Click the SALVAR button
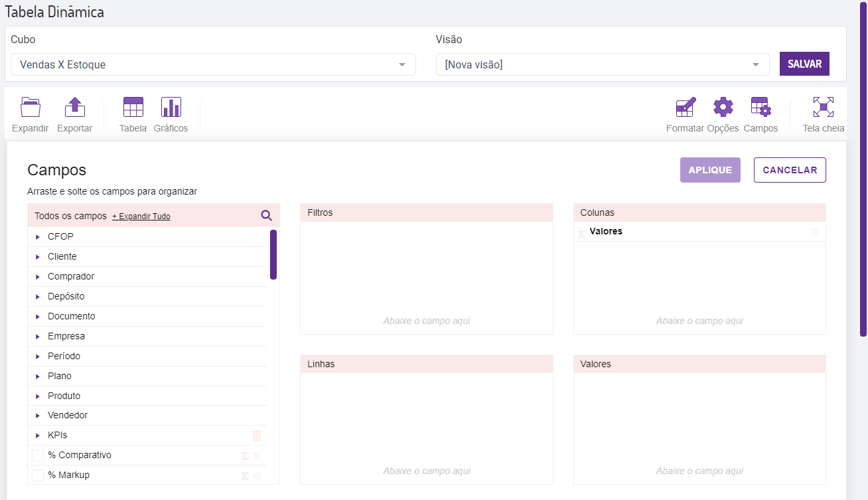868x500 pixels. [804, 64]
